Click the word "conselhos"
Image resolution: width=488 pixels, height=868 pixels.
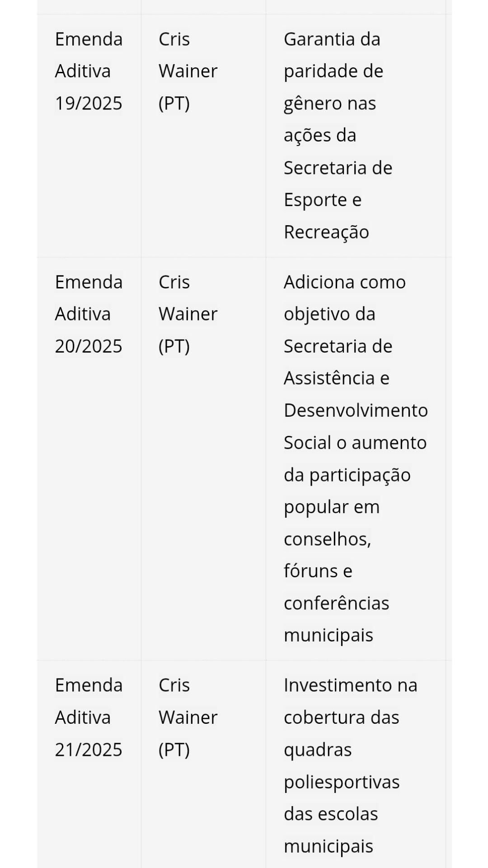tap(327, 539)
